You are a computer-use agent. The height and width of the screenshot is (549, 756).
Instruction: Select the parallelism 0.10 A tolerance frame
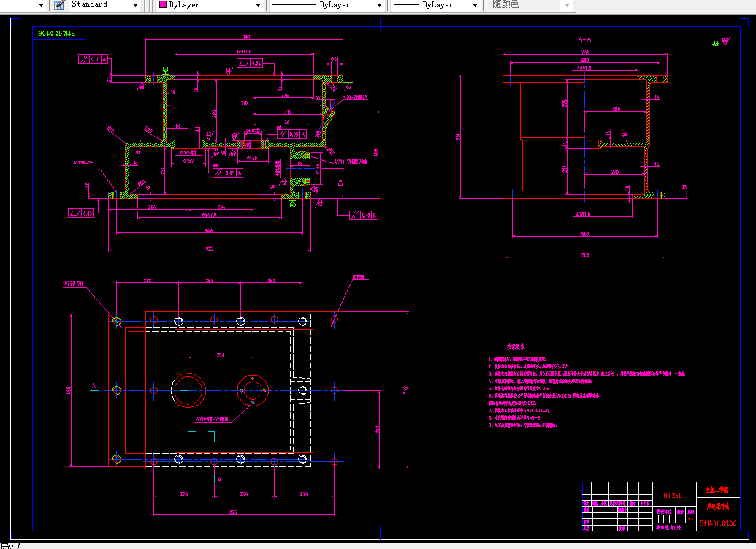pyautogui.click(x=93, y=59)
